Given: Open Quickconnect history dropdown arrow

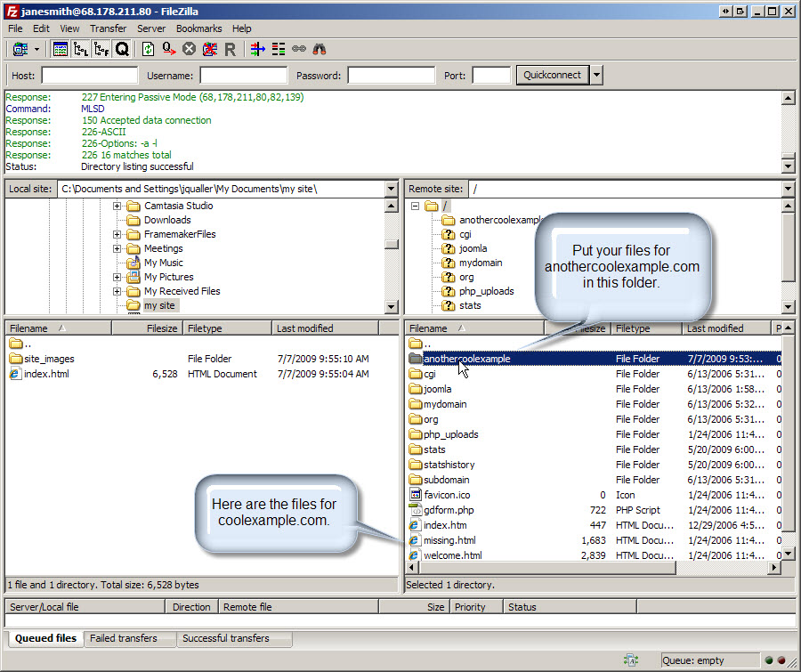Looking at the screenshot, I should 596,75.
